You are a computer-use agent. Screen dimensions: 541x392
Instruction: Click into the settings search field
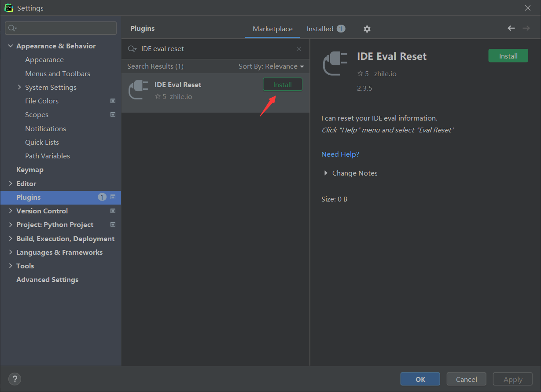(x=61, y=28)
